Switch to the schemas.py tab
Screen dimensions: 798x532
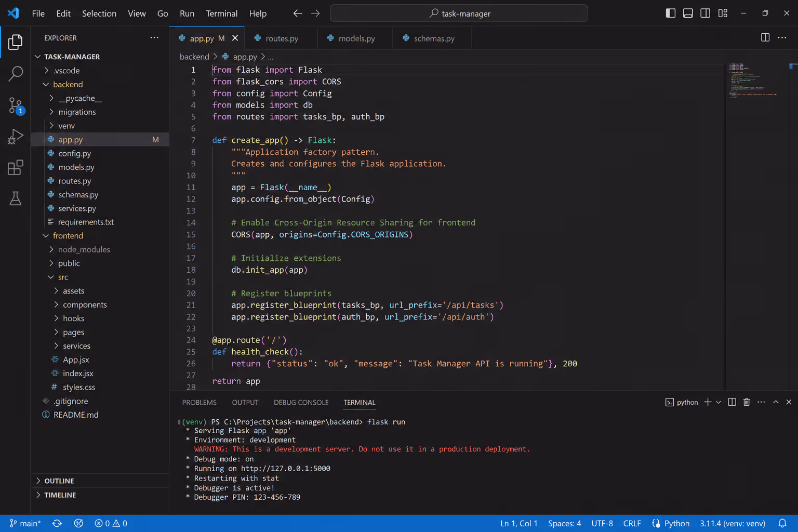[x=433, y=38]
